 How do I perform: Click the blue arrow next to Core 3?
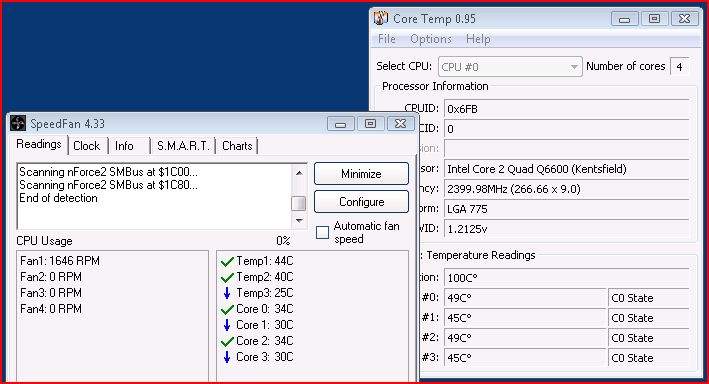(x=227, y=357)
